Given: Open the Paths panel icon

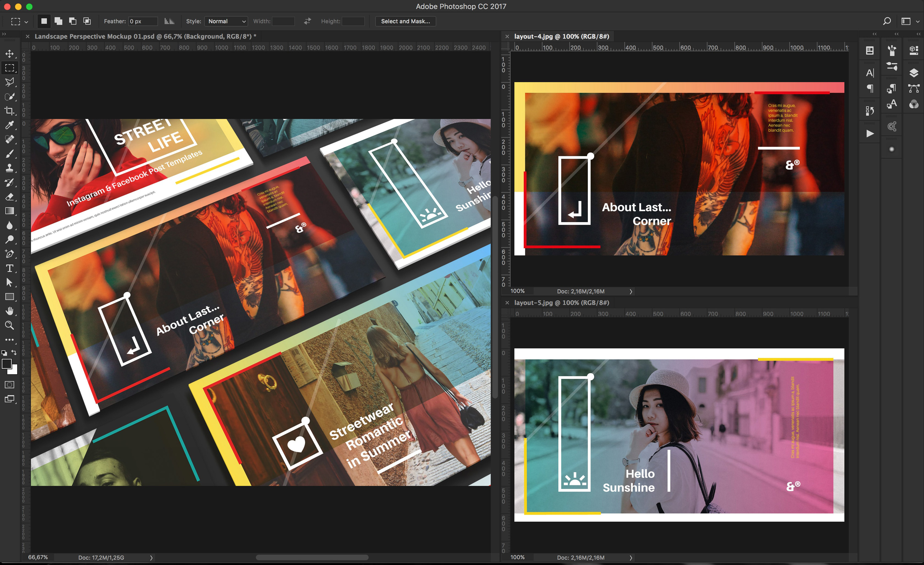Looking at the screenshot, I should coord(914,88).
